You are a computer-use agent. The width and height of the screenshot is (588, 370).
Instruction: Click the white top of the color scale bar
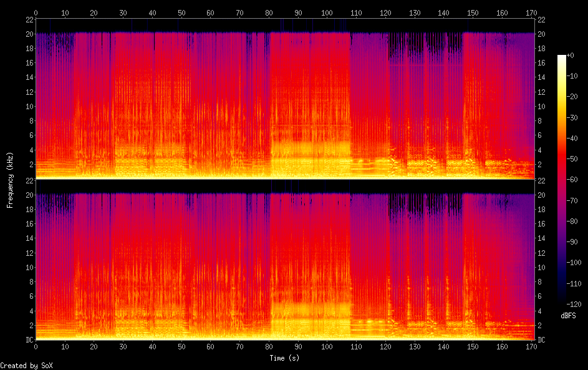[562, 57]
